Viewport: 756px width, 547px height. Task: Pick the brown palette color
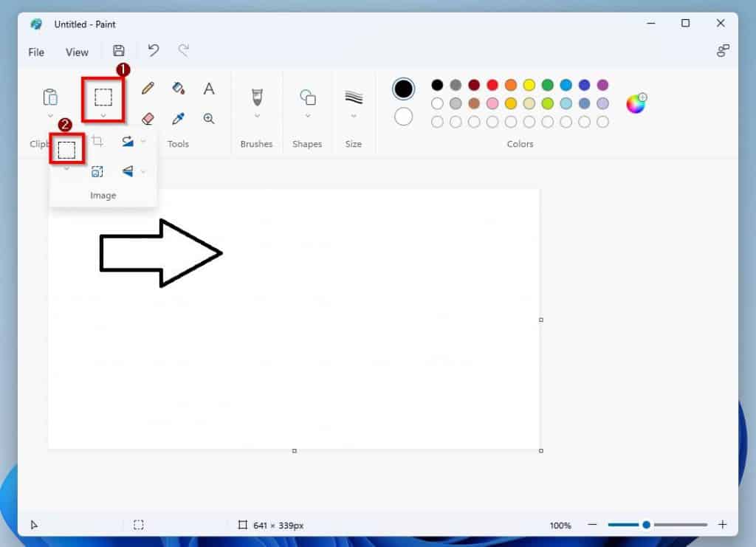pos(474,103)
